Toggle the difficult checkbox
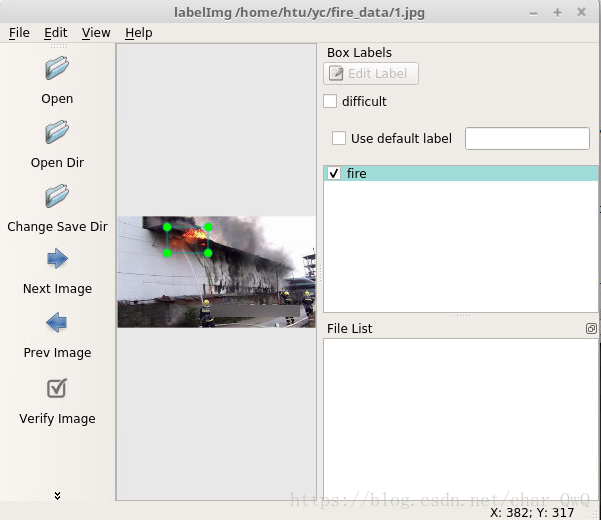 330,102
